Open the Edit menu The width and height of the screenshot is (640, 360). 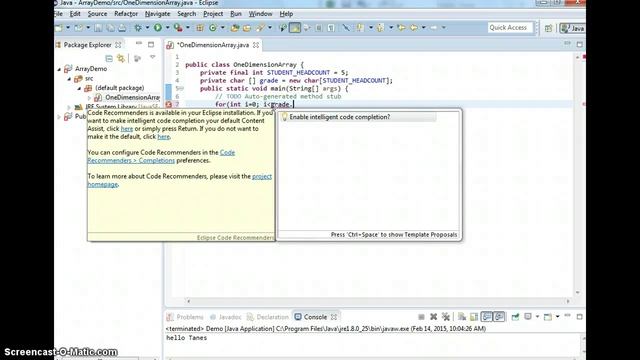coord(75,14)
